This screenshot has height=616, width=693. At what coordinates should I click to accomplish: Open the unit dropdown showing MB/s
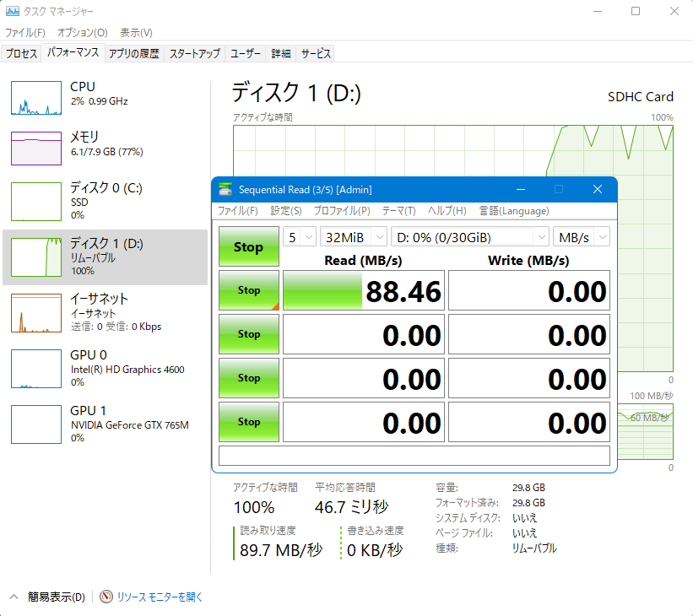point(582,237)
